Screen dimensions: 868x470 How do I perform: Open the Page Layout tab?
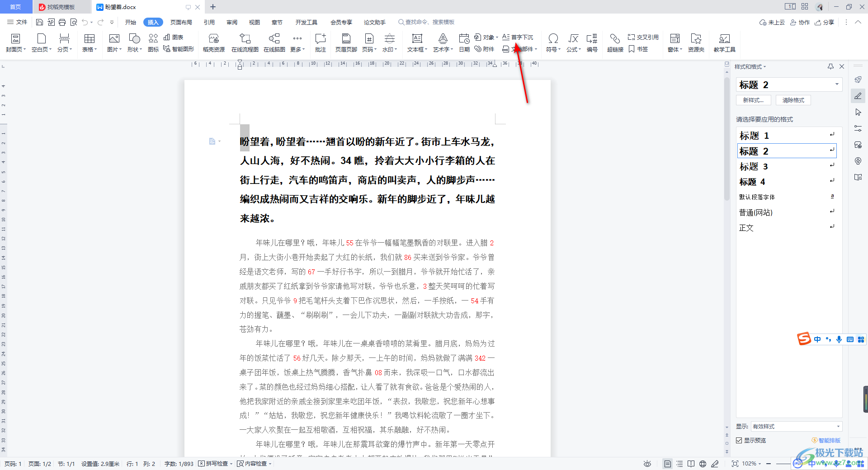click(181, 22)
